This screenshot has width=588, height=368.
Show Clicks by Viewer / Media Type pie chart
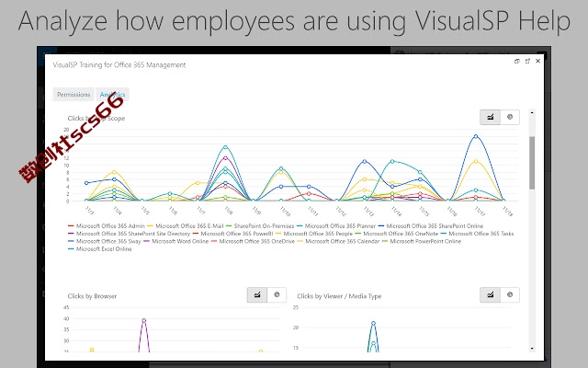[510, 294]
